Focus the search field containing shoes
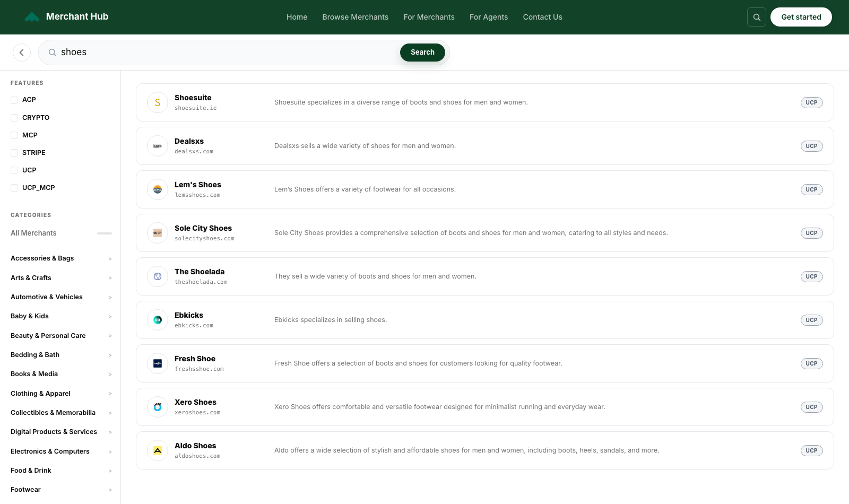Image resolution: width=849 pixels, height=504 pixels. pyautogui.click(x=228, y=53)
